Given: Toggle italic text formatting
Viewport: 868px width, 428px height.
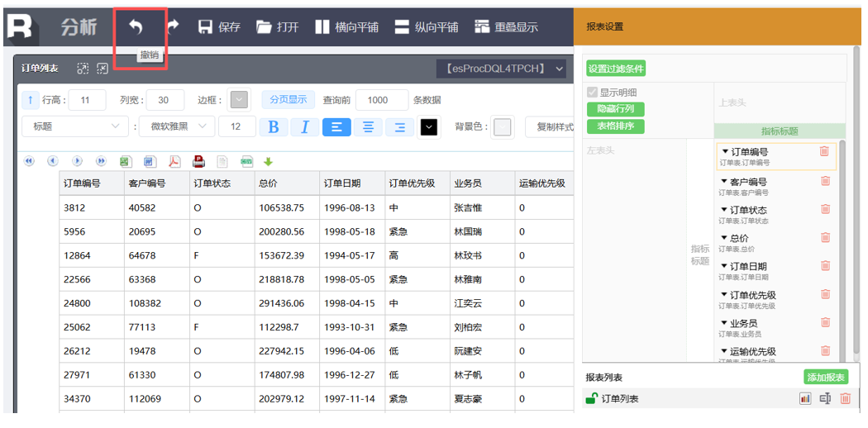Looking at the screenshot, I should 304,126.
